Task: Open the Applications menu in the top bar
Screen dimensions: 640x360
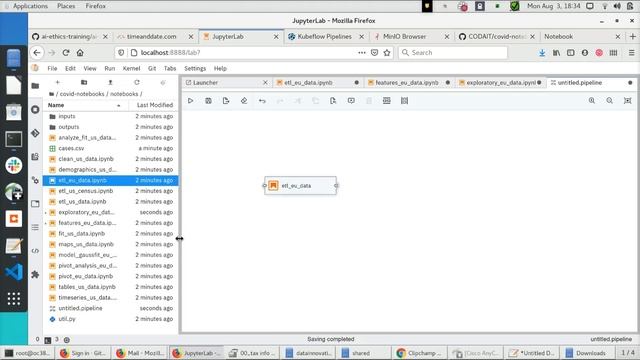Action: point(30,6)
